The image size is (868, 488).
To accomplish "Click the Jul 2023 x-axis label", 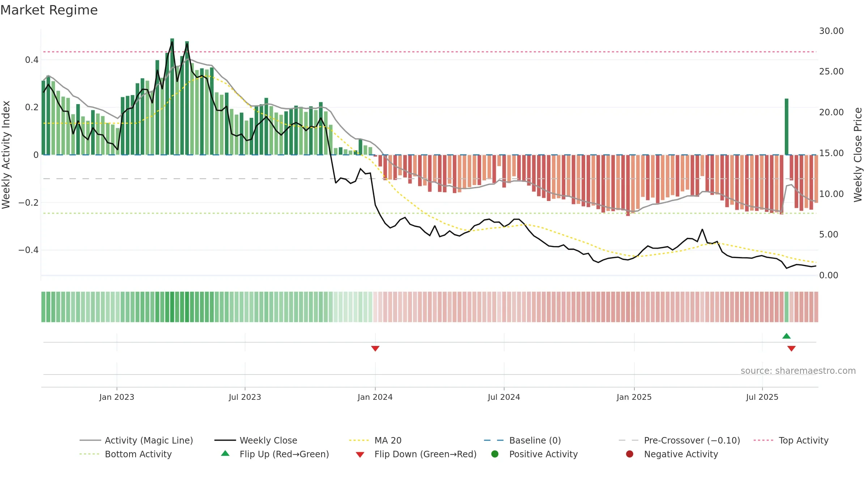I will (x=245, y=397).
